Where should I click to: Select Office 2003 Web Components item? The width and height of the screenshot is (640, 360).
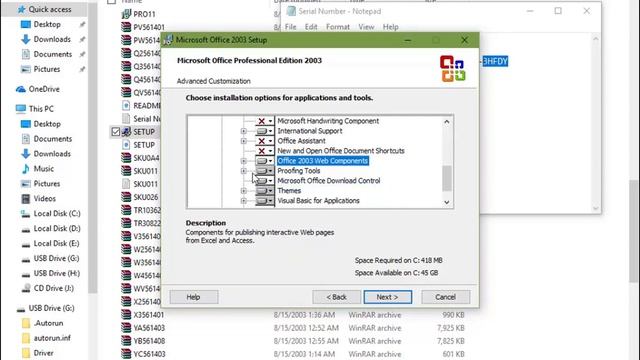(322, 161)
